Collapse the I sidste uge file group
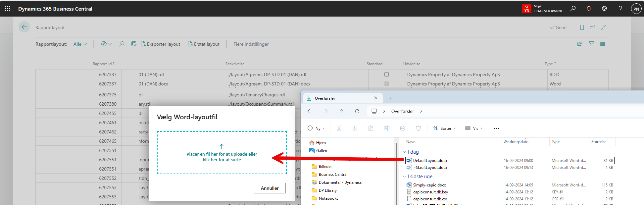644x205 pixels. 404,177
